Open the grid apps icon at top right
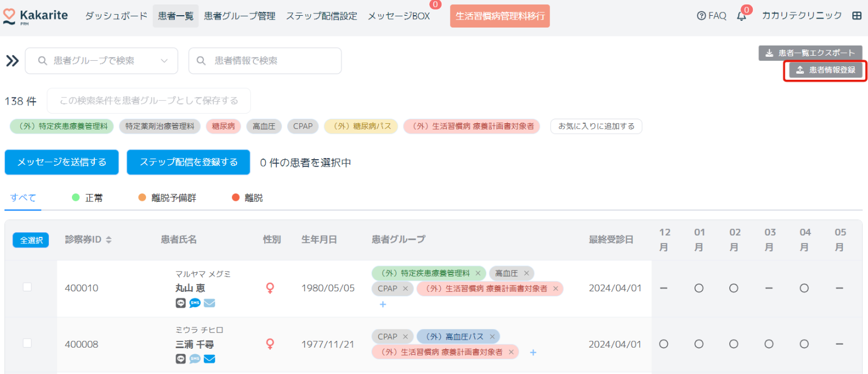 coord(857,16)
